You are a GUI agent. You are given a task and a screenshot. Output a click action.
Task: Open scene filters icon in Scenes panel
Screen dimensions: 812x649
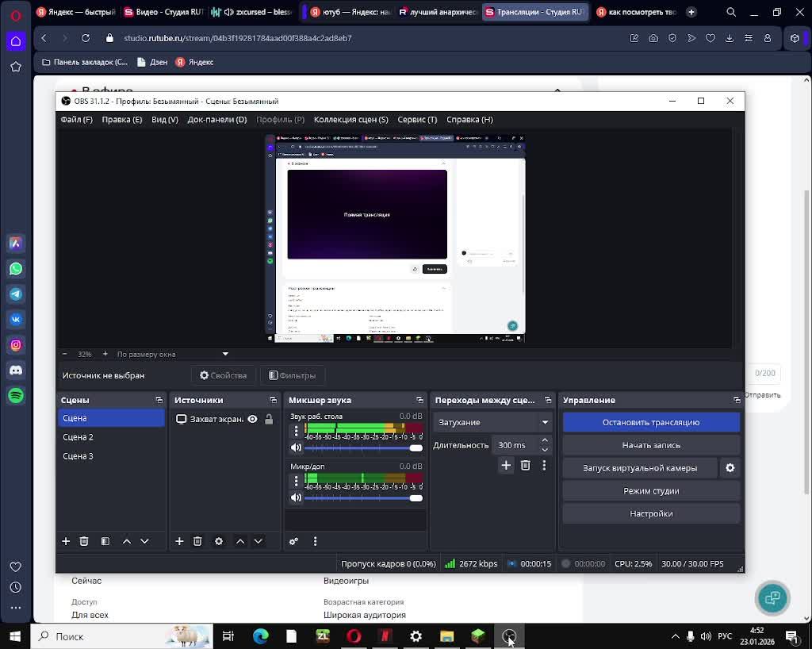tap(105, 541)
